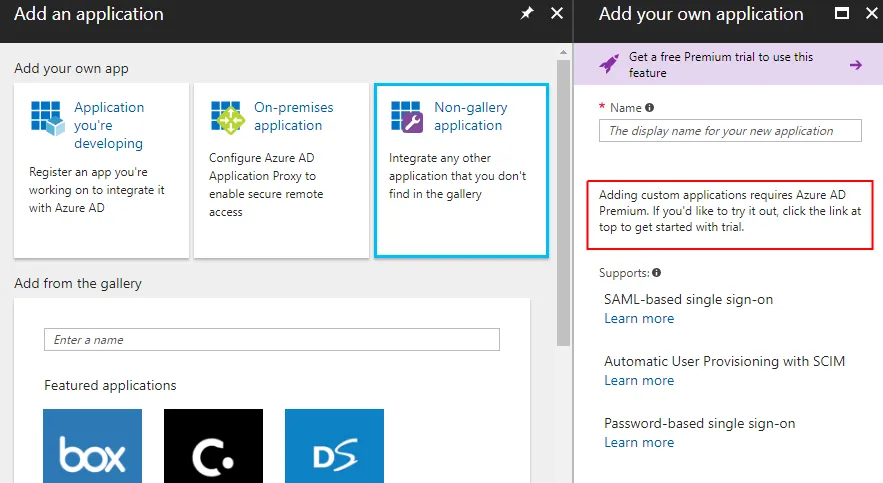This screenshot has height=483, width=883.
Task: Click the Add an application blade title
Action: pos(89,14)
